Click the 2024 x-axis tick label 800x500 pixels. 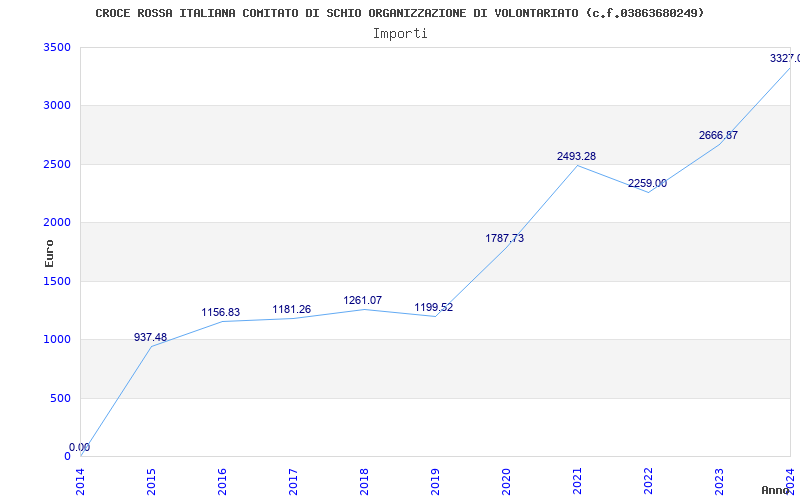[790, 481]
